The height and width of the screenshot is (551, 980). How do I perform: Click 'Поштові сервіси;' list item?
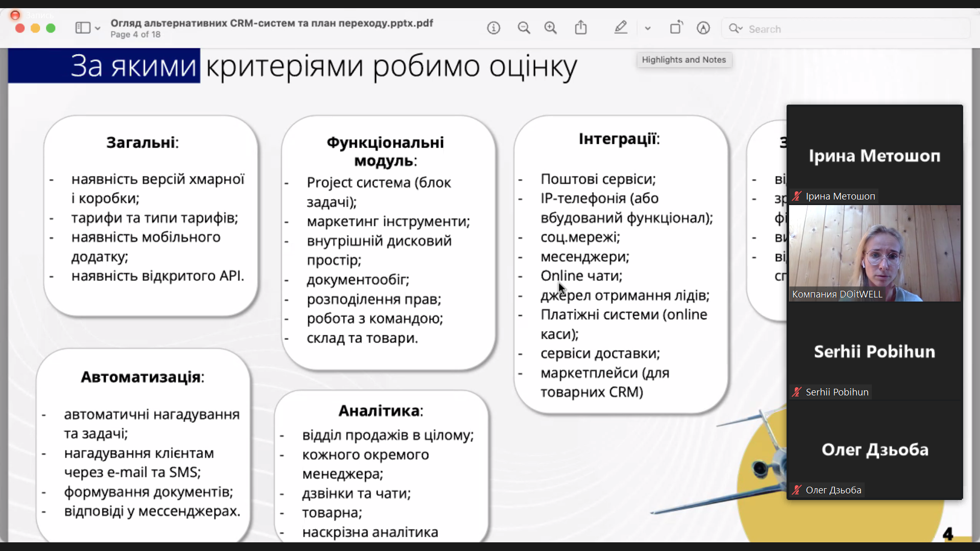click(x=598, y=179)
